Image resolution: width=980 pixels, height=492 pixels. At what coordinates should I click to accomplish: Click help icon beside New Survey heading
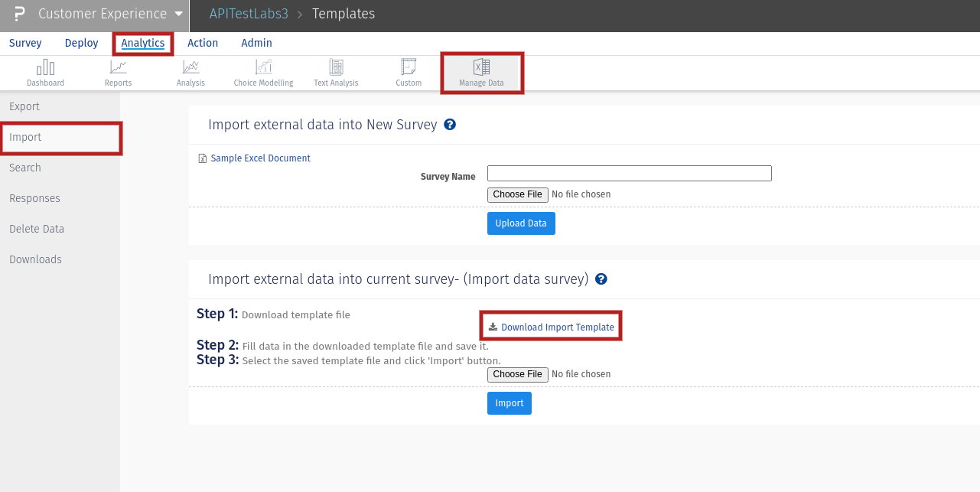click(x=450, y=124)
